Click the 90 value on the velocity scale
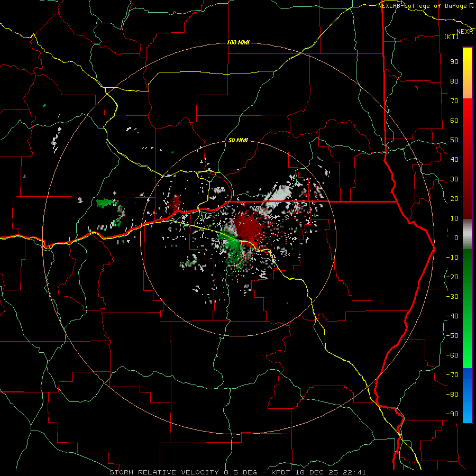This screenshot has height=476, width=476. tap(454, 62)
